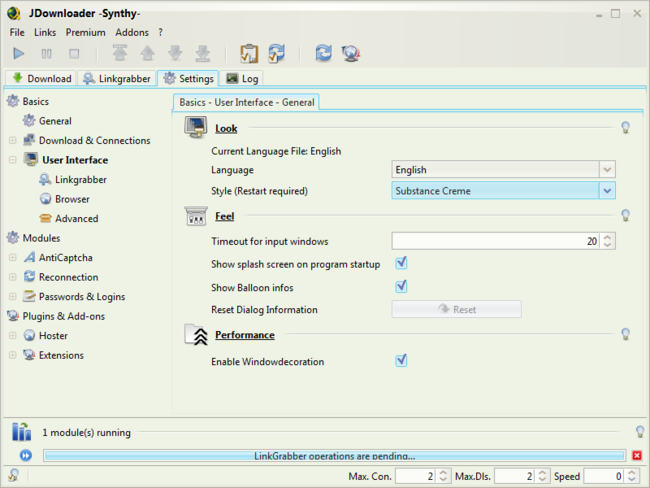The height and width of the screenshot is (488, 650).
Task: Click the move-to-top arrow icon
Action: coord(120,53)
